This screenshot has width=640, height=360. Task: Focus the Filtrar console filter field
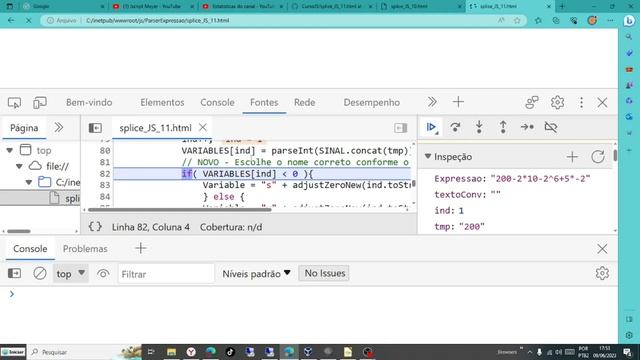click(166, 274)
